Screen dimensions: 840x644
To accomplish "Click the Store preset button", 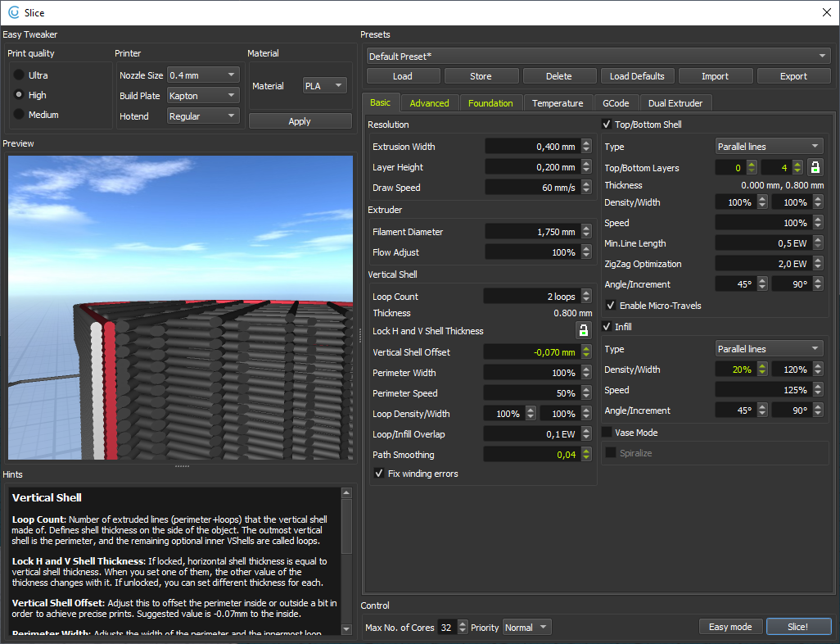I will [x=481, y=76].
